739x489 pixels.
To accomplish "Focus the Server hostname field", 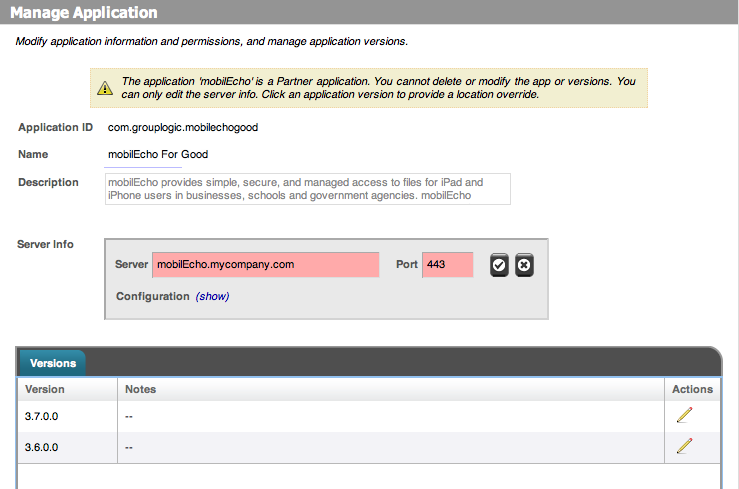I will 266,264.
